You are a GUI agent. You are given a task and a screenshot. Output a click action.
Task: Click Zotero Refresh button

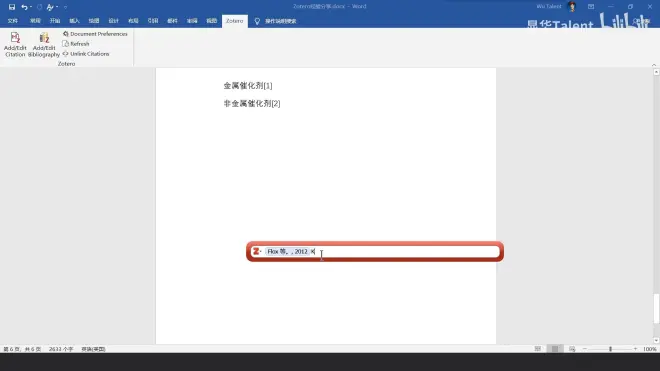pos(76,44)
